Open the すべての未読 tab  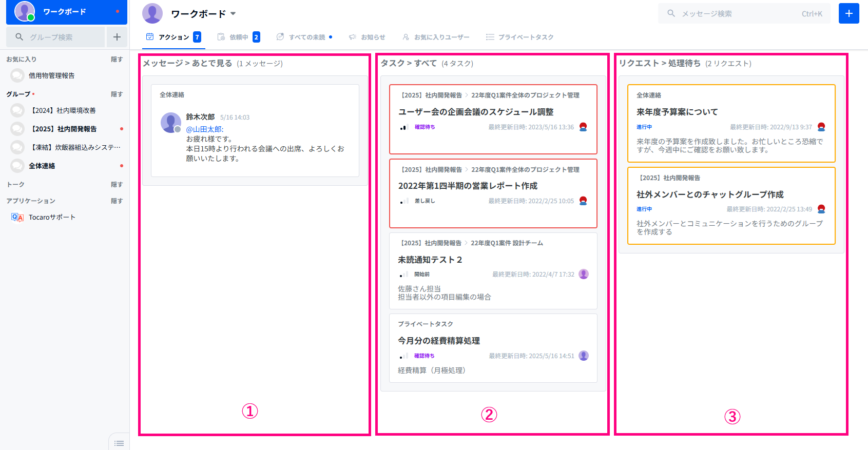coord(304,37)
